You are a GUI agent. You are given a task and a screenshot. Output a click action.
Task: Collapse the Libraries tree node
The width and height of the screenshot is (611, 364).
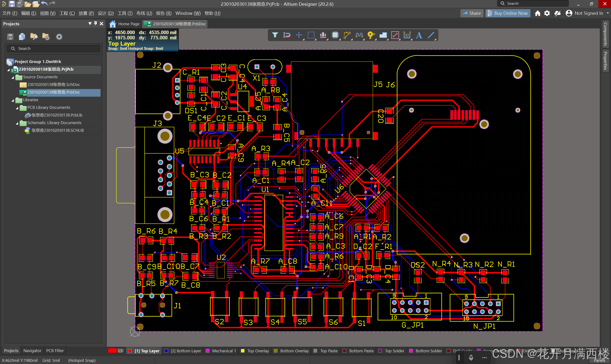click(13, 100)
